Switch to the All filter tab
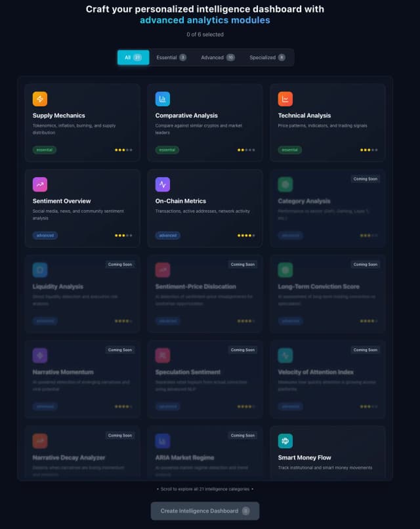Image resolution: width=420 pixels, height=529 pixels. pos(133,58)
